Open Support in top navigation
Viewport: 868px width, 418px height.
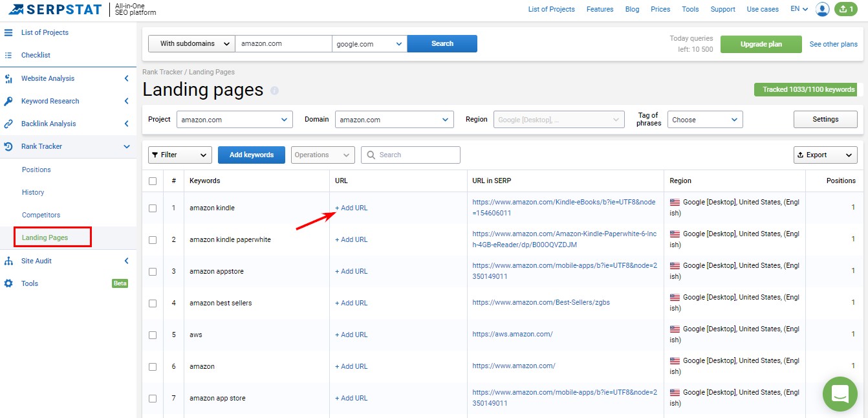click(722, 9)
